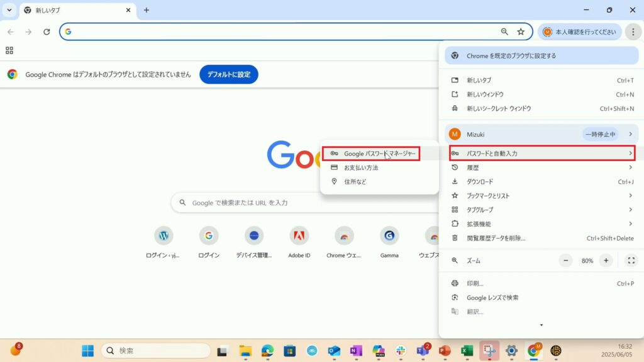Bookmark this tab with the star icon
Viewport: 644px width, 362px height.
pos(521,31)
